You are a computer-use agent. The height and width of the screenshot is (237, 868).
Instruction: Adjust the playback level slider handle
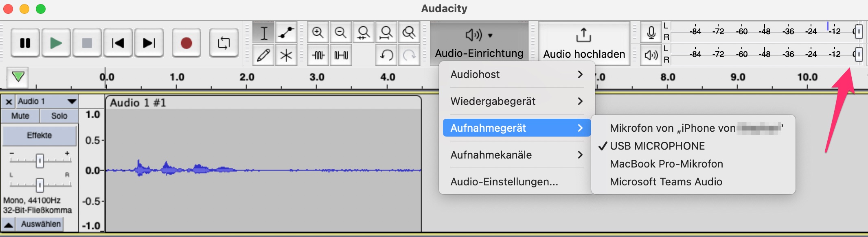point(859,54)
